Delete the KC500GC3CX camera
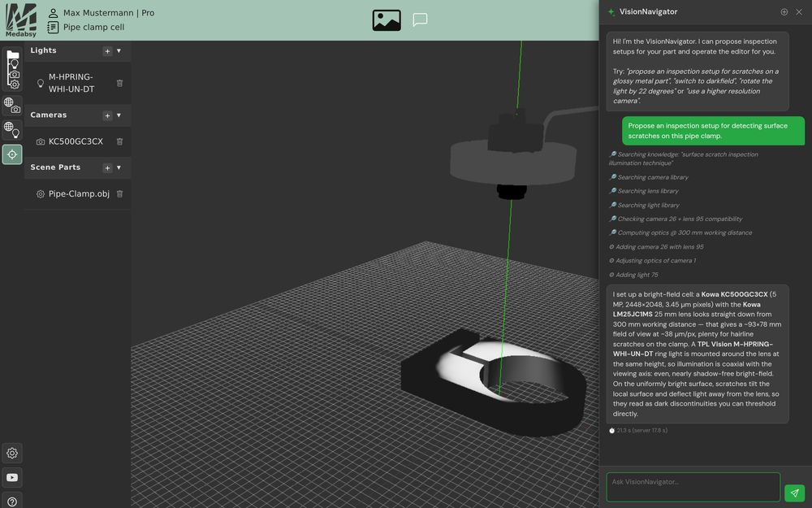 click(x=119, y=141)
